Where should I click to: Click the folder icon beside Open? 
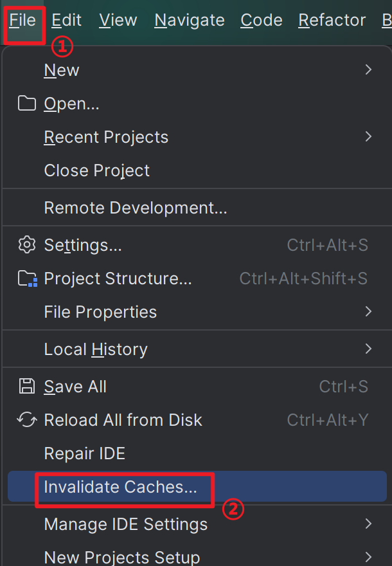pyautogui.click(x=27, y=104)
